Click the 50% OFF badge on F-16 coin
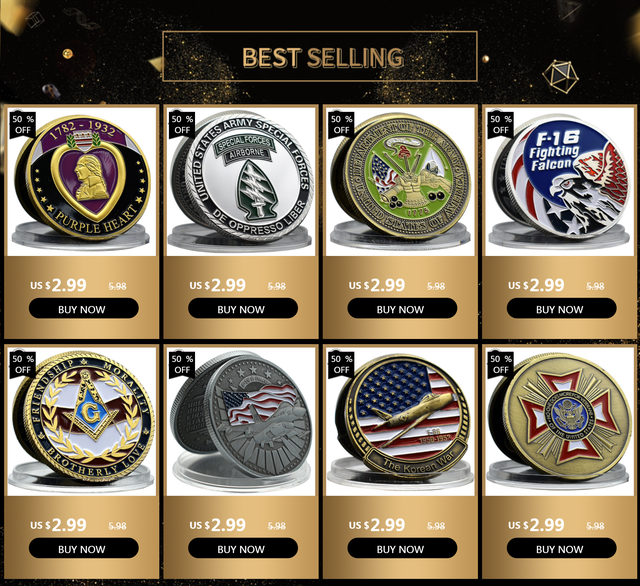The image size is (640, 586). [500, 124]
